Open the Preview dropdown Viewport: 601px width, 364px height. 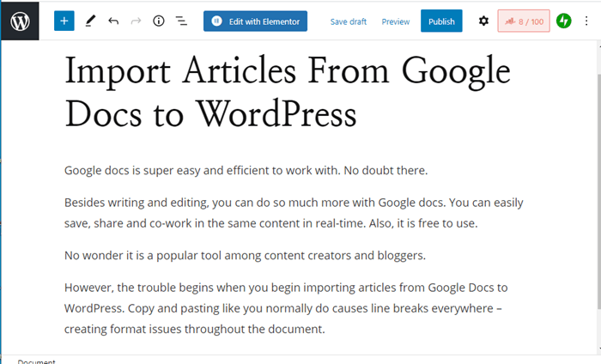coord(395,21)
